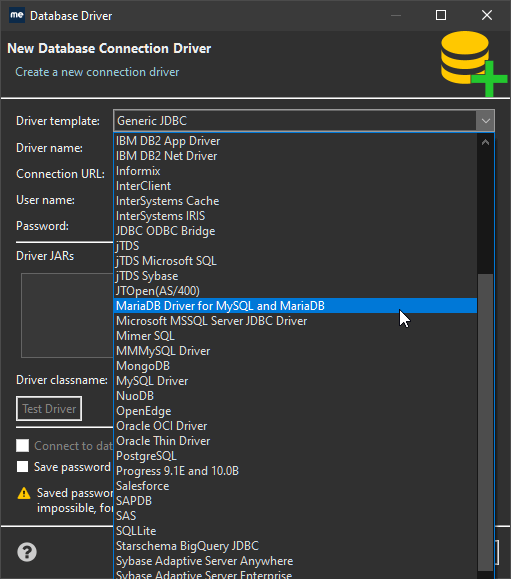The image size is (511, 579).
Task: Choose jTDS Sybase template
Action: pyautogui.click(x=295, y=276)
